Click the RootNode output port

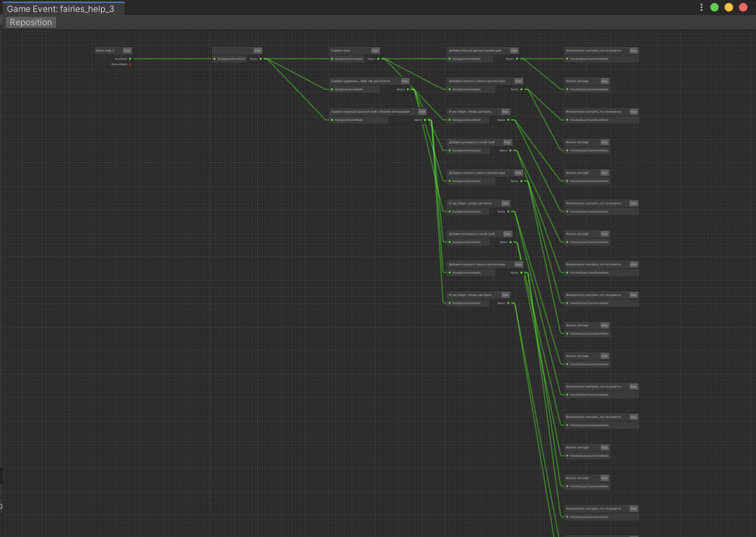point(130,59)
